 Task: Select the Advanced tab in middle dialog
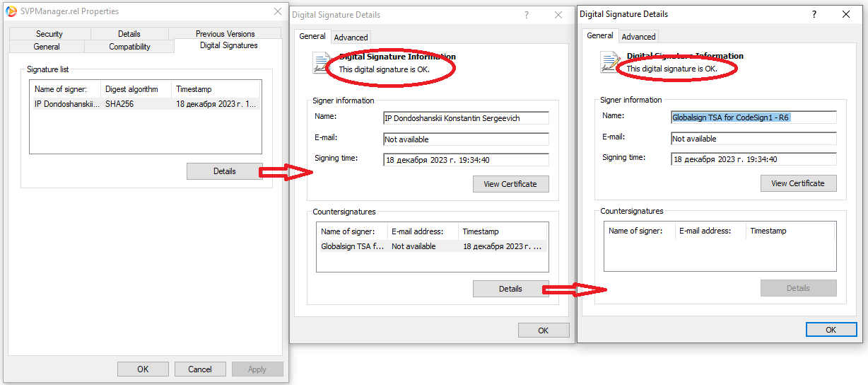click(351, 38)
